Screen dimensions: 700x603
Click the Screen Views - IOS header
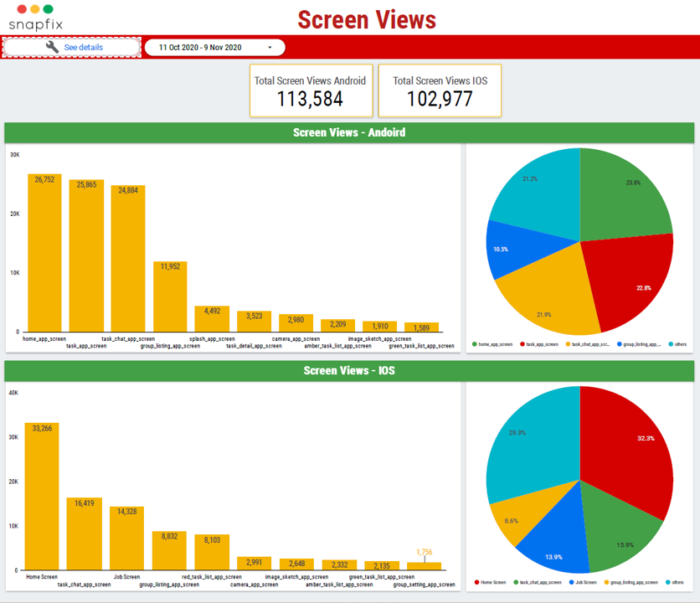(349, 371)
